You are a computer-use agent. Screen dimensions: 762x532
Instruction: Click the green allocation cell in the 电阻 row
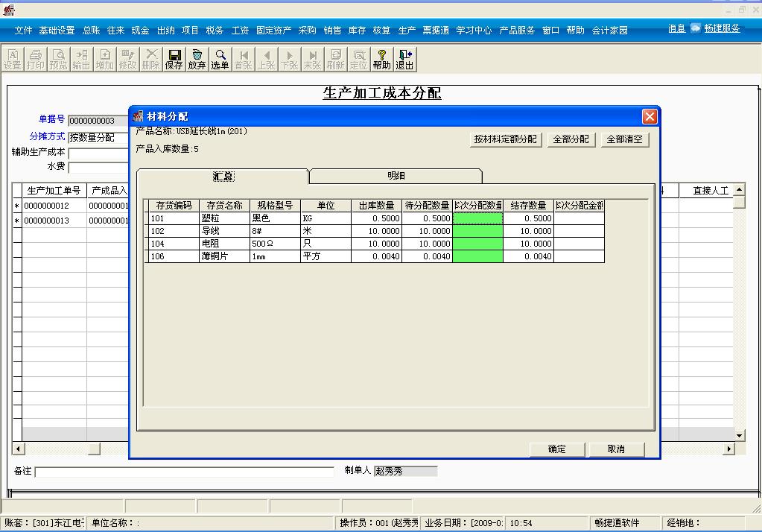pyautogui.click(x=479, y=244)
